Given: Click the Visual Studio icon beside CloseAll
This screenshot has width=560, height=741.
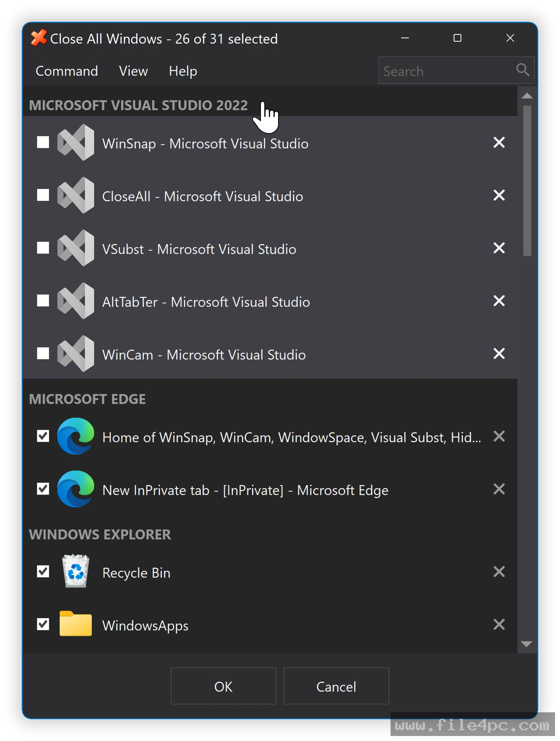Looking at the screenshot, I should click(76, 195).
